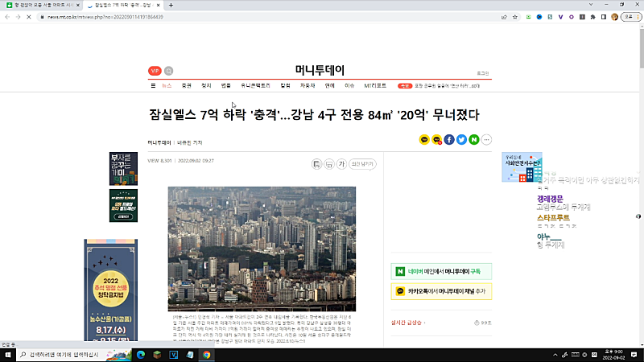Click the print article icon
Image resolution: width=644 pixels, height=362 pixels.
click(x=329, y=164)
